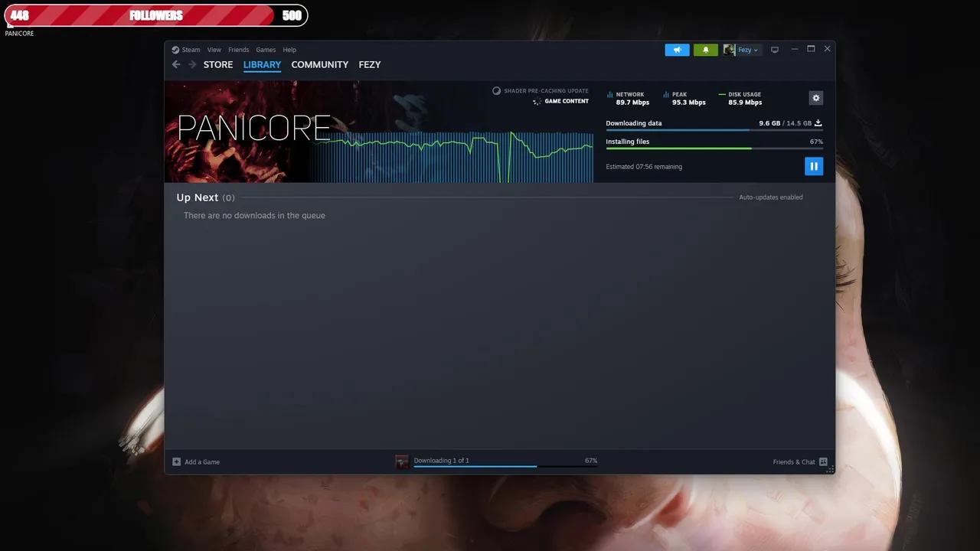Click the network throughput graph
The image size is (980, 551).
(x=452, y=157)
